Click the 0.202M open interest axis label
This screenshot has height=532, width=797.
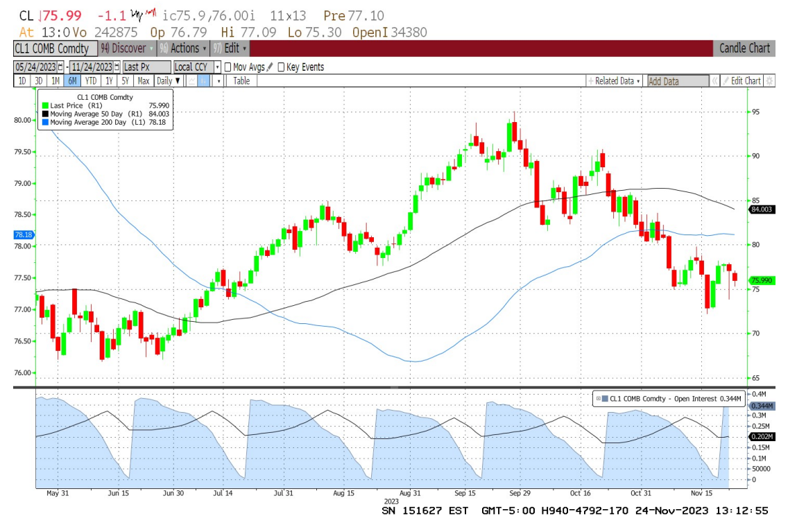[762, 436]
